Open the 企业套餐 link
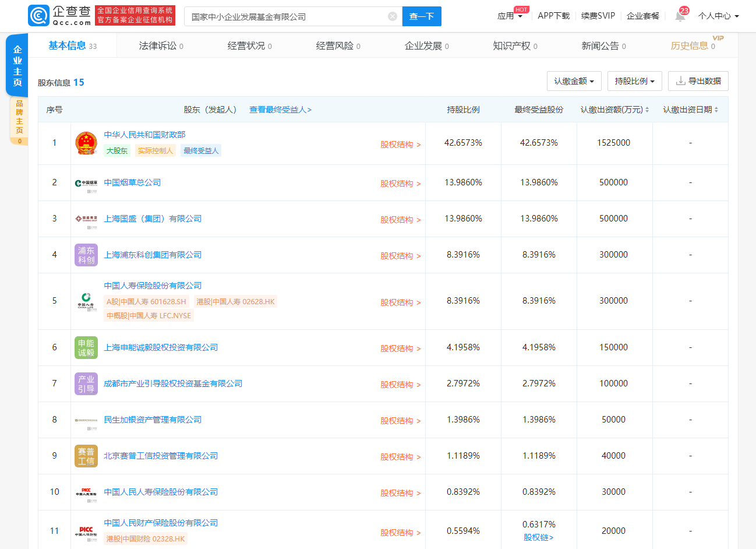The width and height of the screenshot is (756, 549). (x=643, y=16)
